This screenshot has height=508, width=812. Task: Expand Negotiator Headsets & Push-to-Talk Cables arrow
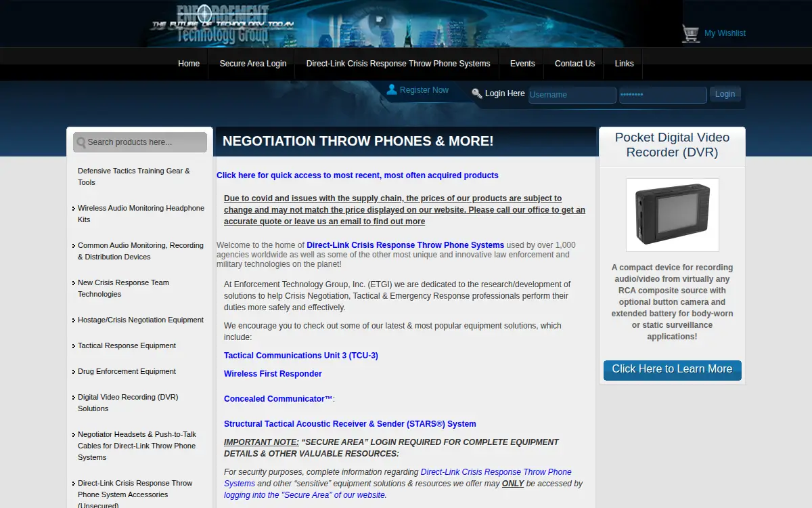click(73, 435)
